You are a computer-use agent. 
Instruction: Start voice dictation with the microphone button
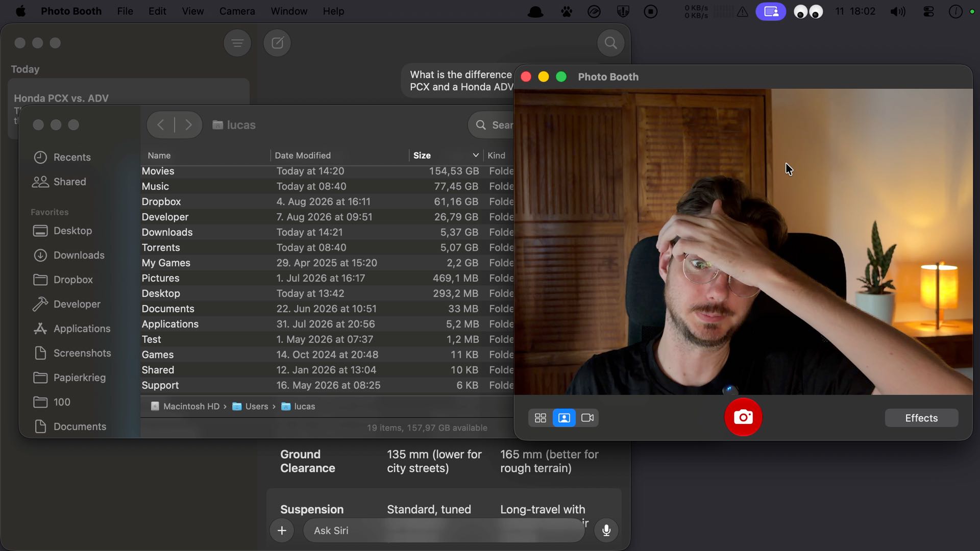606,531
